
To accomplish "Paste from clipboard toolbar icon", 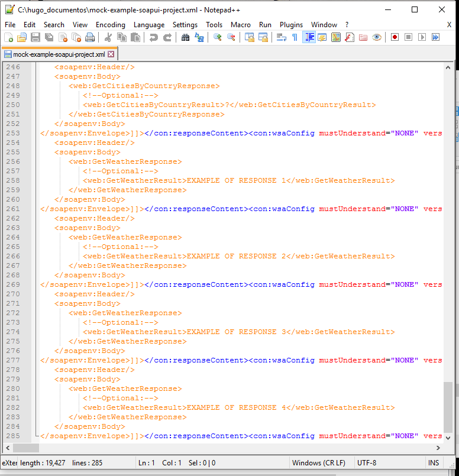I will (135, 37).
